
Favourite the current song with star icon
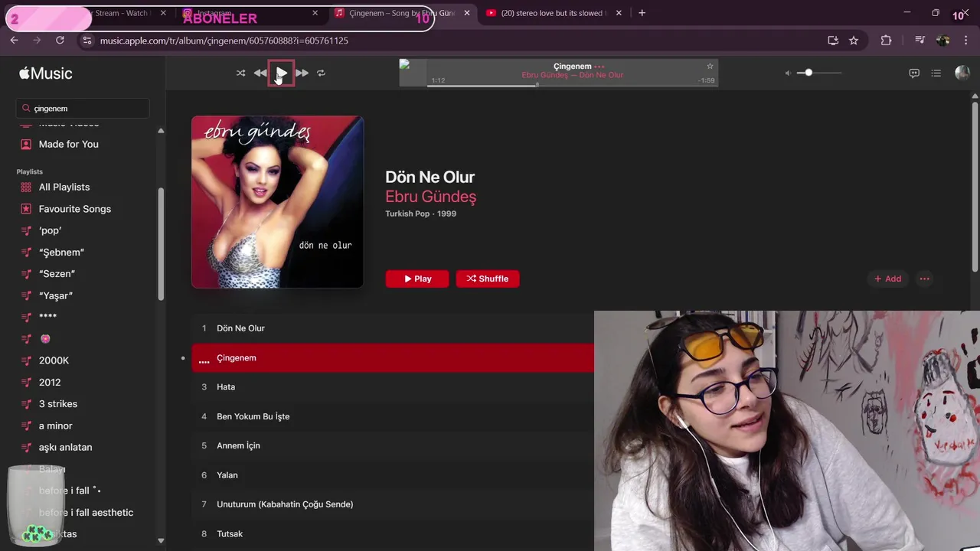coord(710,67)
